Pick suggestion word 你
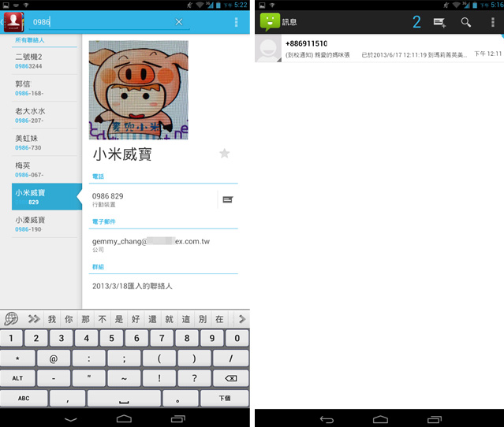The image size is (504, 427). 69,319
